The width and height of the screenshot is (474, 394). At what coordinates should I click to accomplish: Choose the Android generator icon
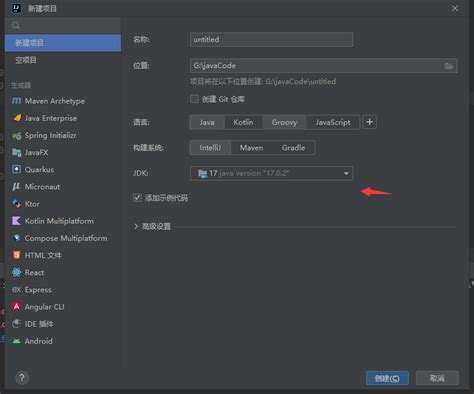tap(16, 341)
